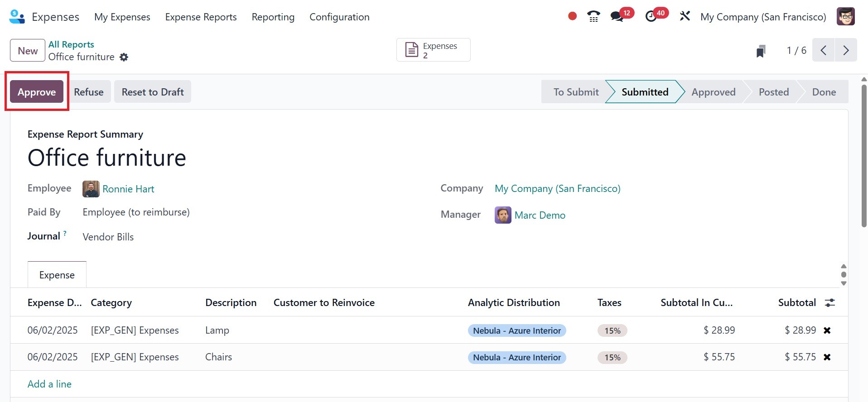The height and width of the screenshot is (402, 868).
Task: Select the Expense tab
Action: [x=57, y=275]
